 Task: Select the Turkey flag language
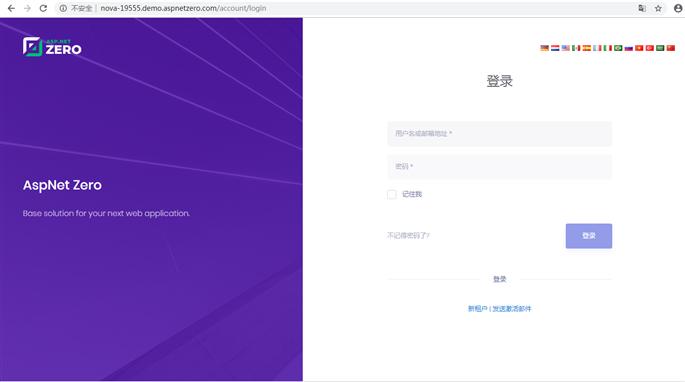650,48
